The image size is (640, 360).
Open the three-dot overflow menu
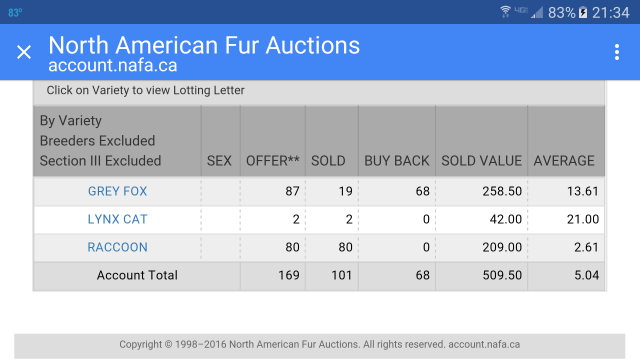[617, 52]
